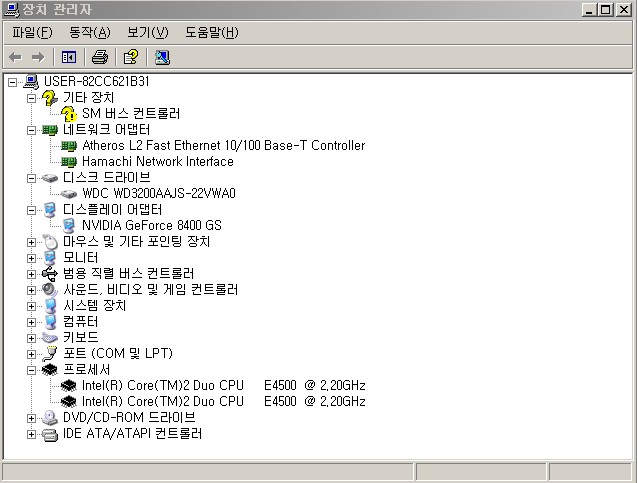Click the computer icon beside USER-82CC621B31
This screenshot has height=483, width=637.
pyautogui.click(x=31, y=82)
